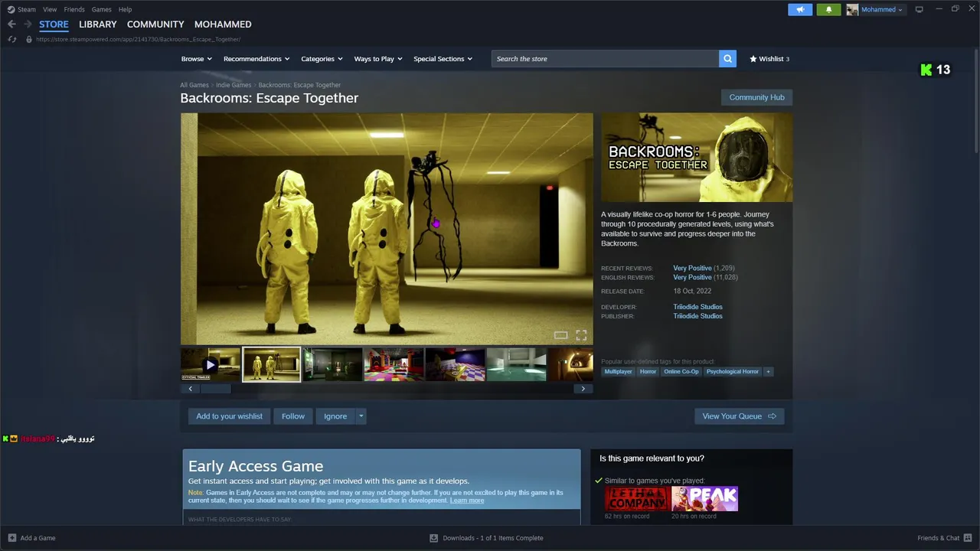Open the Wishlist button
The width and height of the screenshot is (980, 551).
click(x=769, y=59)
